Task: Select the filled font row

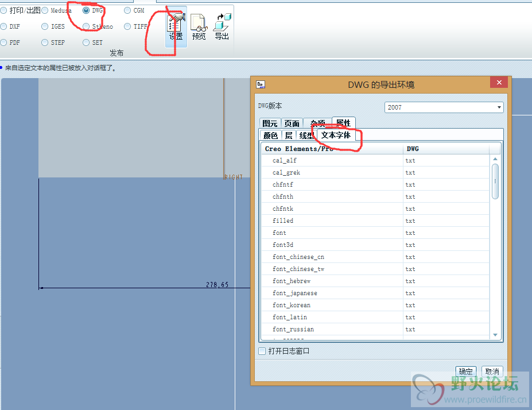Action: 375,221
